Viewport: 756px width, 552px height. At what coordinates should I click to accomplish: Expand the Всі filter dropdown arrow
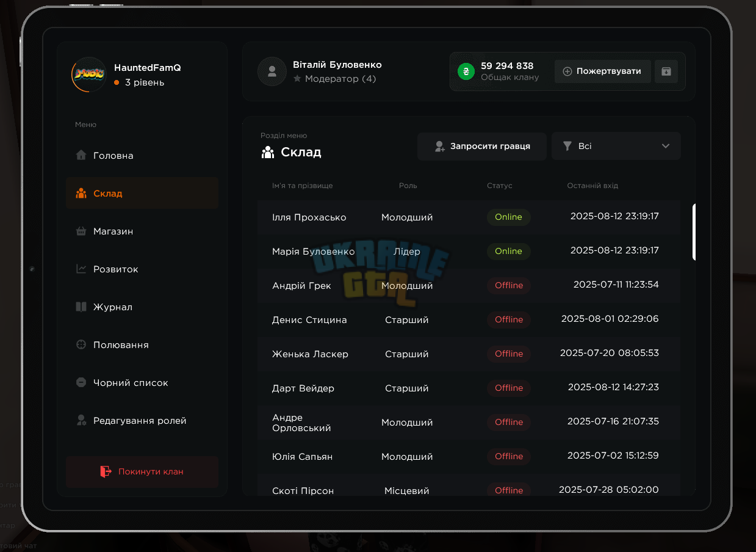[x=666, y=146]
